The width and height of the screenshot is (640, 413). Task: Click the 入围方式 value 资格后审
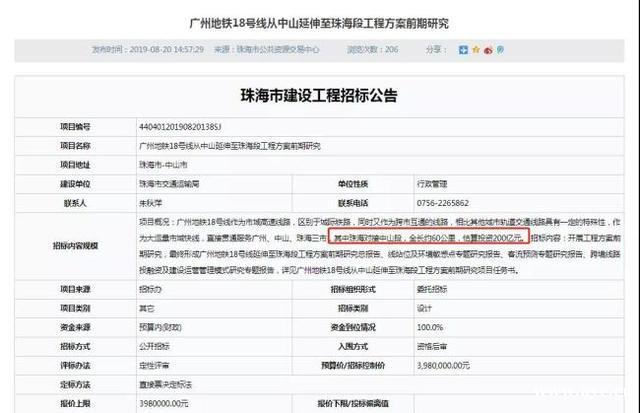tap(432, 346)
